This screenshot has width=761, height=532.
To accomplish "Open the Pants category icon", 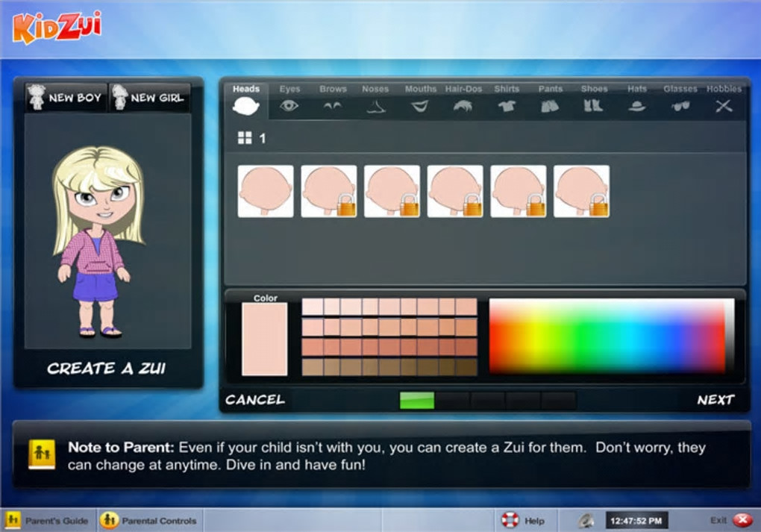I will pyautogui.click(x=549, y=106).
